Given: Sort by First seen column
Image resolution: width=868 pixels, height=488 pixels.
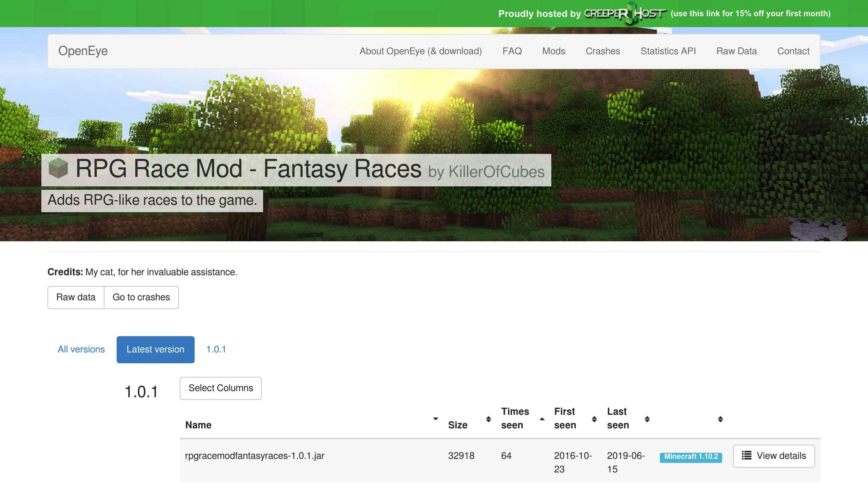Looking at the screenshot, I should coord(594,418).
